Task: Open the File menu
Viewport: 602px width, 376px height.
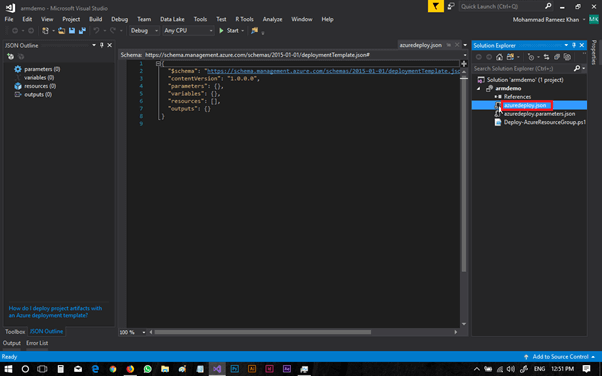Action: click(x=9, y=19)
